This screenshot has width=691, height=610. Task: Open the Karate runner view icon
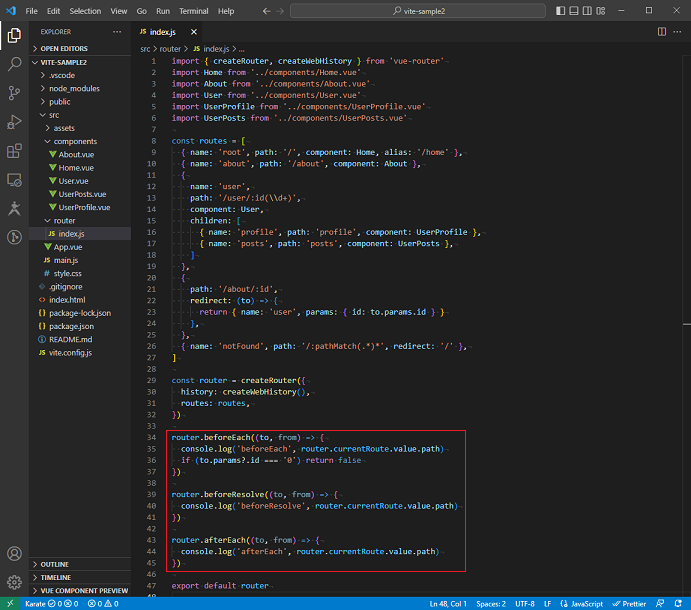pyautogui.click(x=14, y=208)
